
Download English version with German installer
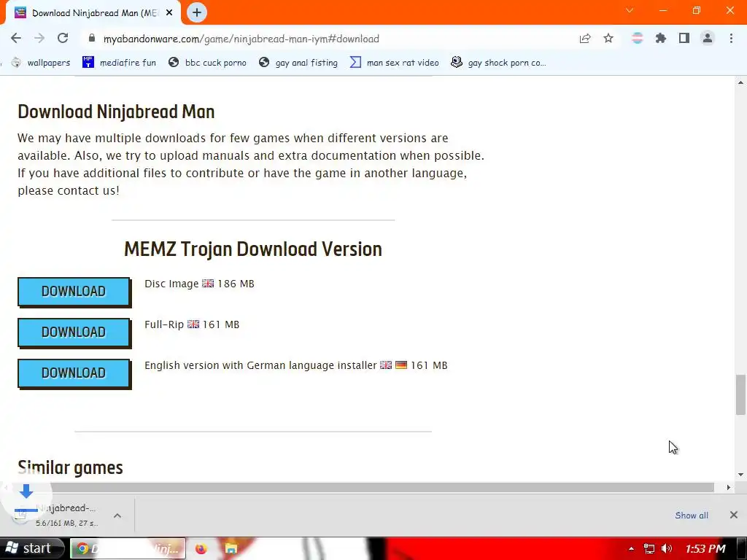74,373
